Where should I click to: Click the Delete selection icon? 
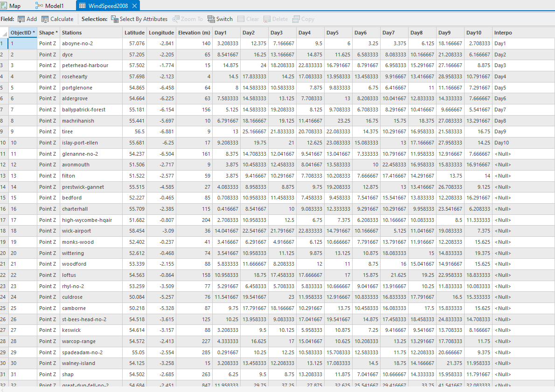point(267,19)
